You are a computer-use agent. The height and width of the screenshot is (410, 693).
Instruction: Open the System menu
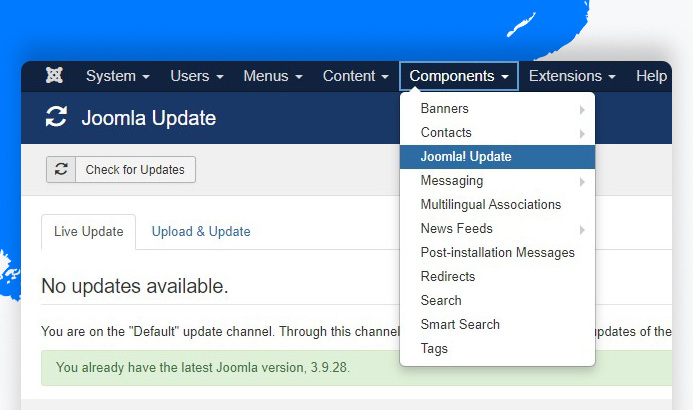click(x=118, y=76)
